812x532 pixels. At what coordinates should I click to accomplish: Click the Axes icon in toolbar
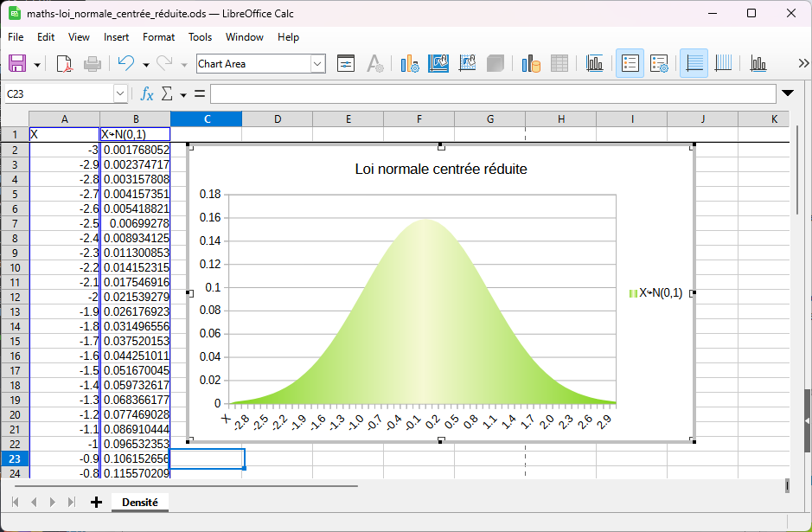point(758,64)
